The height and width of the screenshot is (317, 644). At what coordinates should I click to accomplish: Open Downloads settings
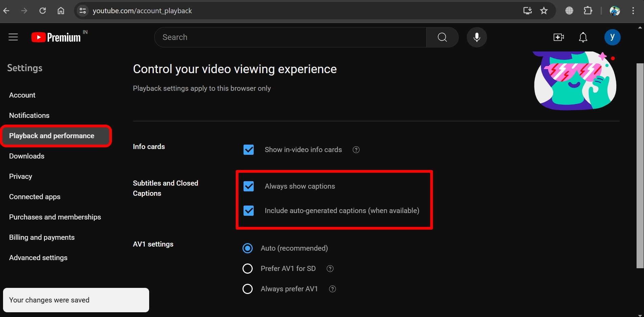point(27,156)
